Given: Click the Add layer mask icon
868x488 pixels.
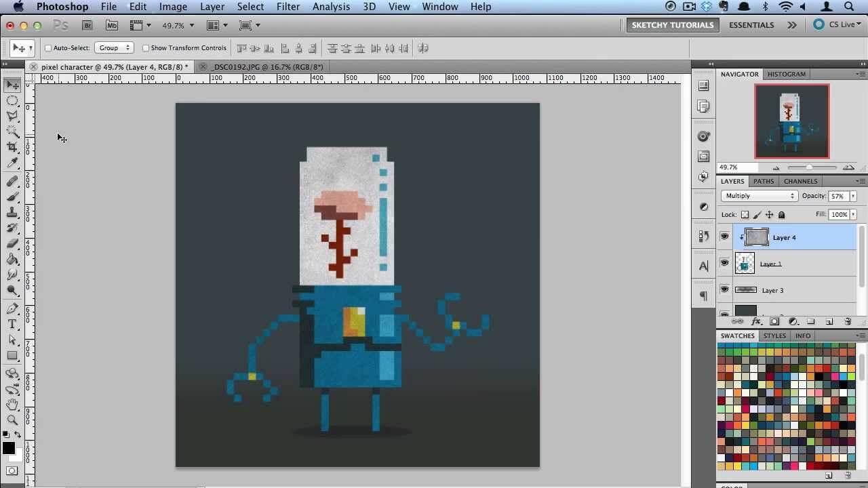Looking at the screenshot, I should click(x=774, y=321).
